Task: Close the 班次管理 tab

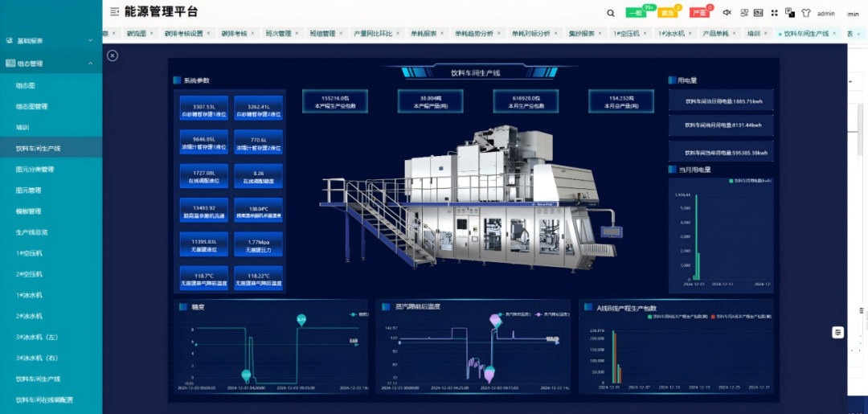Action: point(297,33)
